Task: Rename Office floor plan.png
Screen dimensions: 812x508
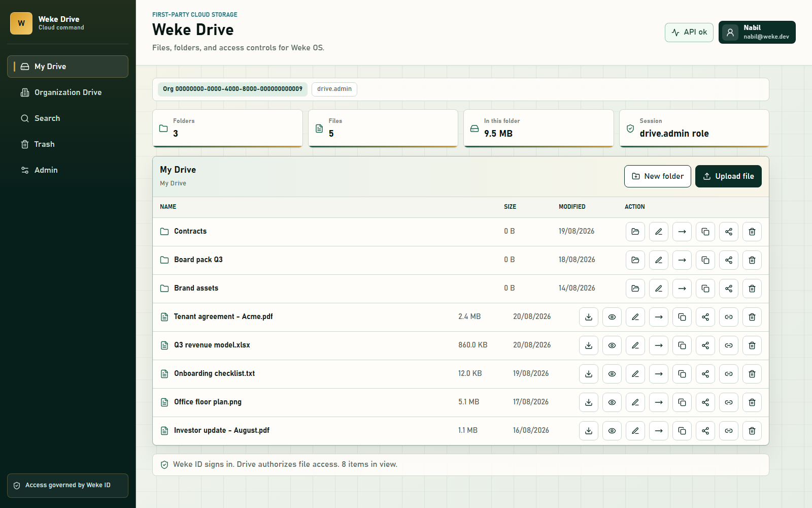Action: coord(635,402)
